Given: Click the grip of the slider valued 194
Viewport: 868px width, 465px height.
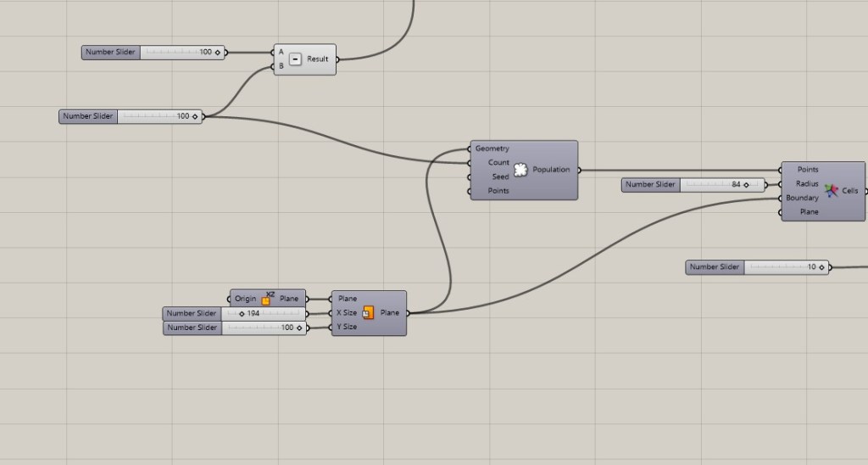Looking at the screenshot, I should click(x=242, y=313).
